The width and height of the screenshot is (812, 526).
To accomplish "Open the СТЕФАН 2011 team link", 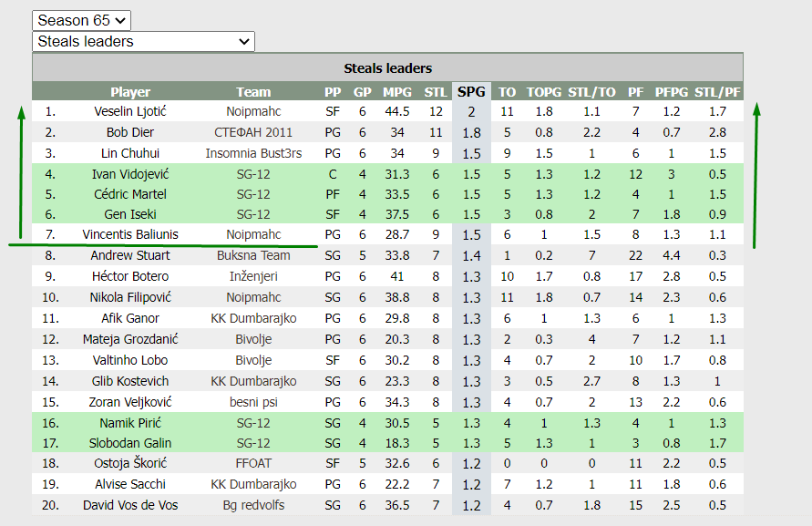I will pyautogui.click(x=253, y=133).
